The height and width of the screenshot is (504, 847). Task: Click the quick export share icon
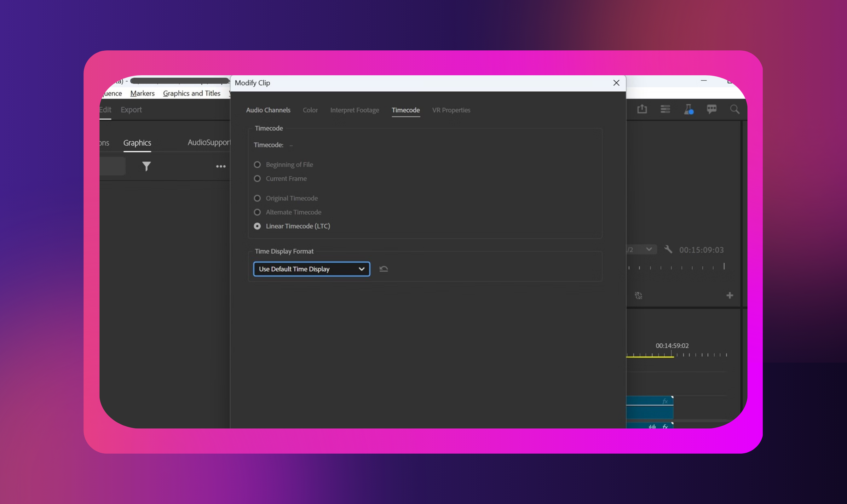coord(642,109)
